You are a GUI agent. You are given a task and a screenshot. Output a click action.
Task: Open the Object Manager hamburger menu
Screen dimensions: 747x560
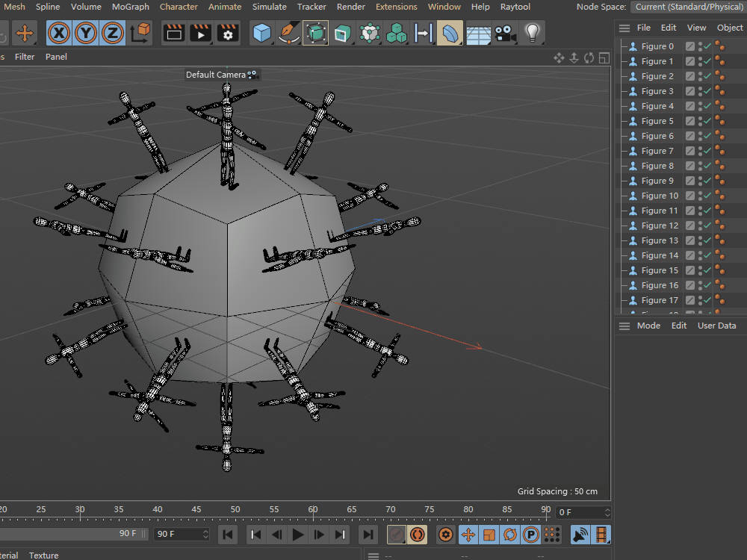pyautogui.click(x=624, y=28)
